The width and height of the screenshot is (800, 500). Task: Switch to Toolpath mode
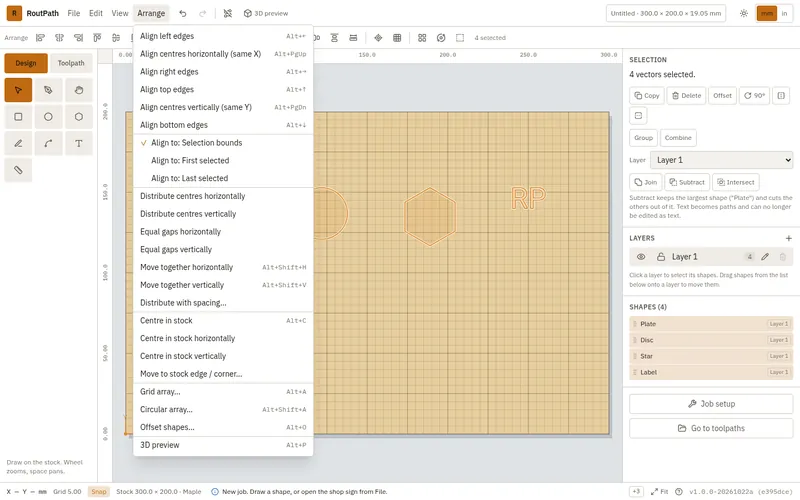(x=71, y=63)
